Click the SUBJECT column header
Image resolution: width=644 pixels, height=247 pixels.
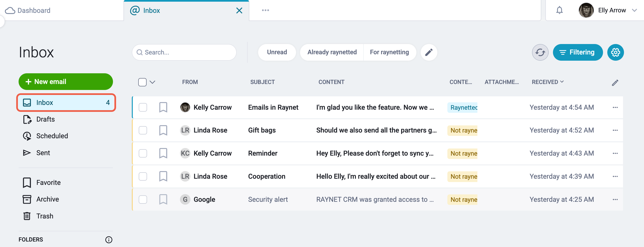click(x=262, y=82)
